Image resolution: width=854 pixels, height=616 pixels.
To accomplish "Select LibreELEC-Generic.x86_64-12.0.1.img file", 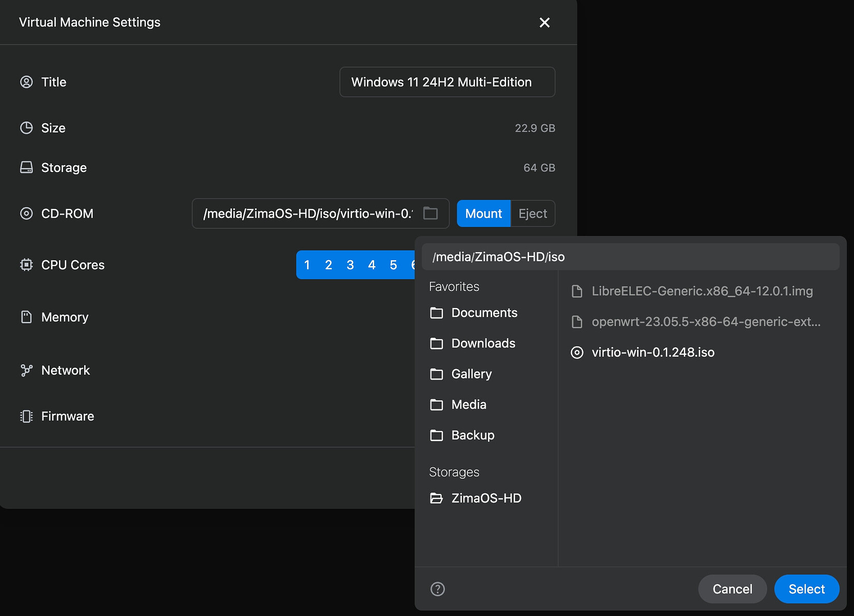I will pos(702,291).
